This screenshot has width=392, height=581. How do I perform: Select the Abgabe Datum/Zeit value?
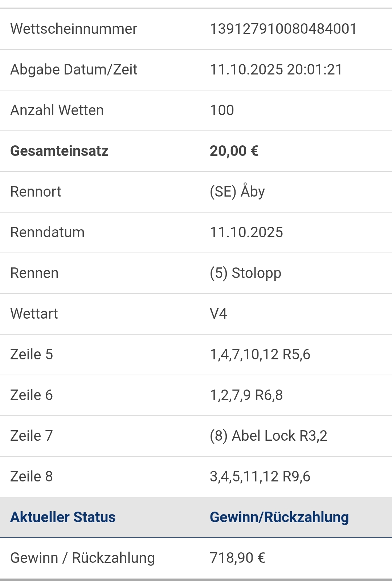276,69
